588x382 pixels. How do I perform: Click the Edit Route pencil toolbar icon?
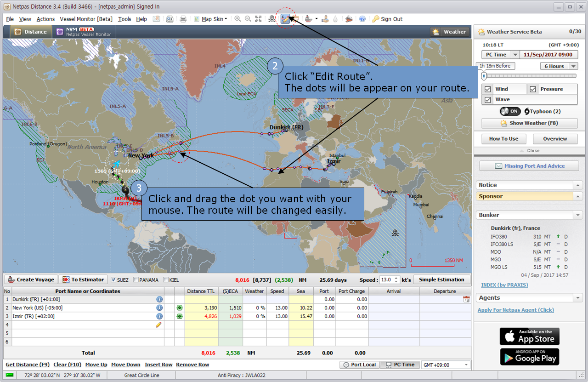click(x=286, y=19)
